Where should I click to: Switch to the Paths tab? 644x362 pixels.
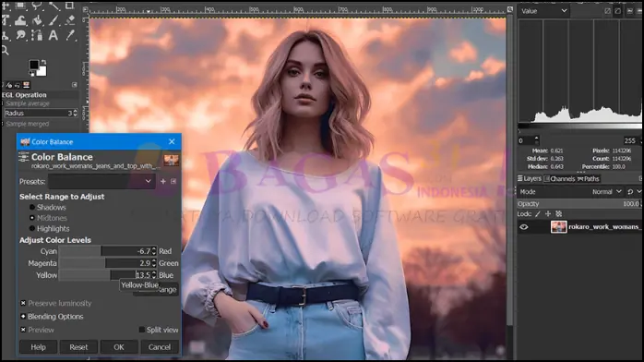tap(588, 179)
